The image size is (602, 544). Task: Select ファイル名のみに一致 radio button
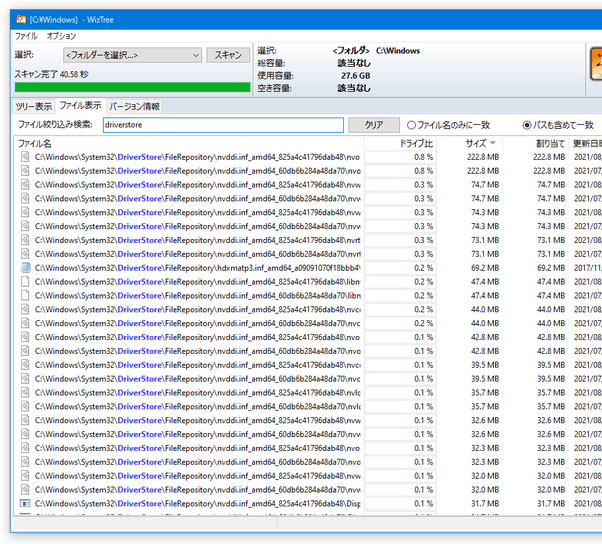pyautogui.click(x=411, y=125)
